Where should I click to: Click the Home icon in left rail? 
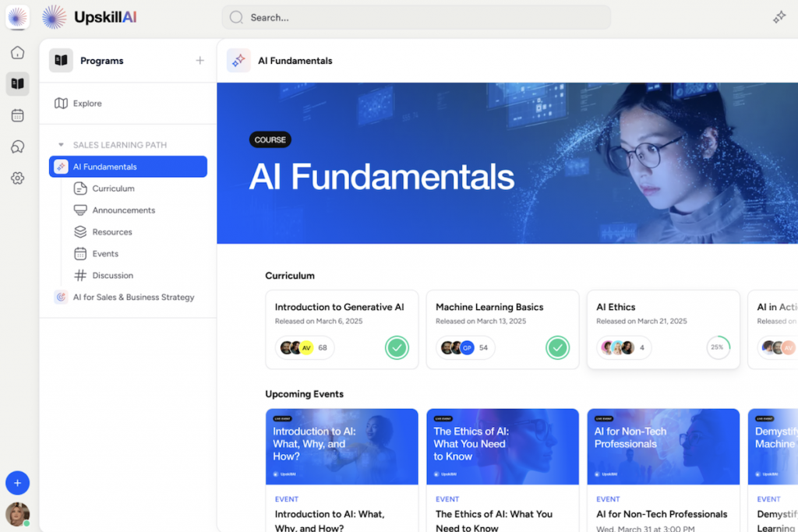17,53
